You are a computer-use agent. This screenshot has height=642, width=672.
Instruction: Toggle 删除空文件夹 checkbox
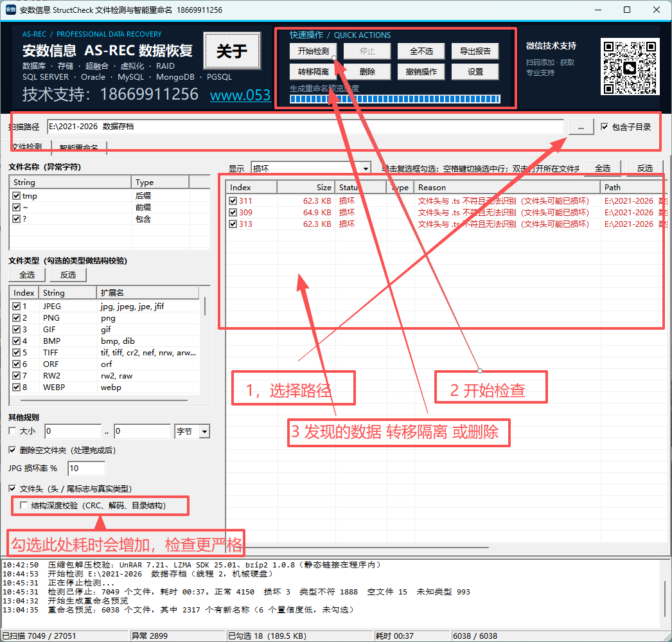pos(12,450)
